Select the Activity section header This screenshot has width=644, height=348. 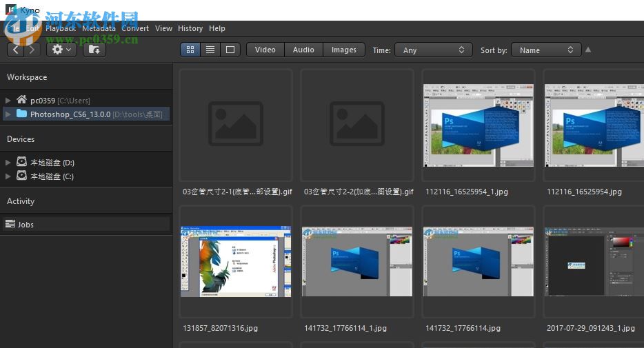click(21, 201)
